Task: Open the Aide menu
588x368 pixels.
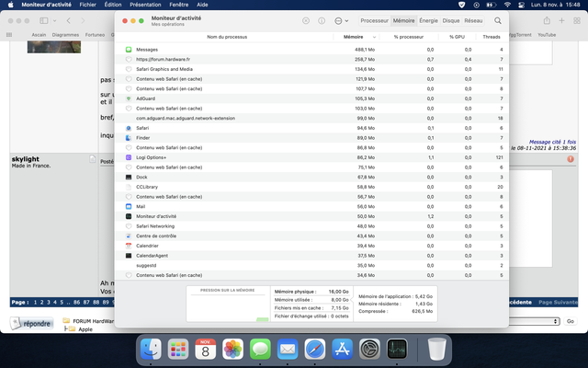Action: 202,5
